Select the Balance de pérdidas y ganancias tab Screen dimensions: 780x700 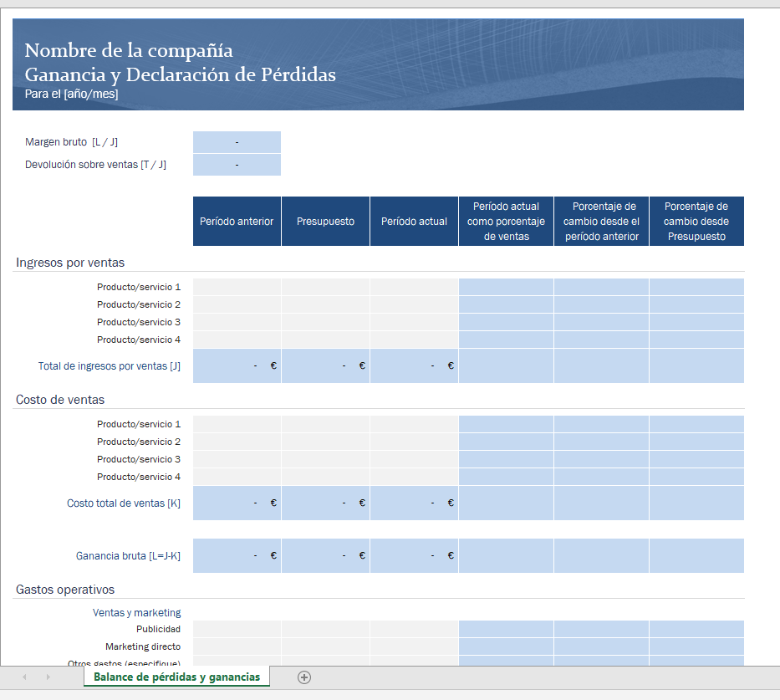click(176, 677)
